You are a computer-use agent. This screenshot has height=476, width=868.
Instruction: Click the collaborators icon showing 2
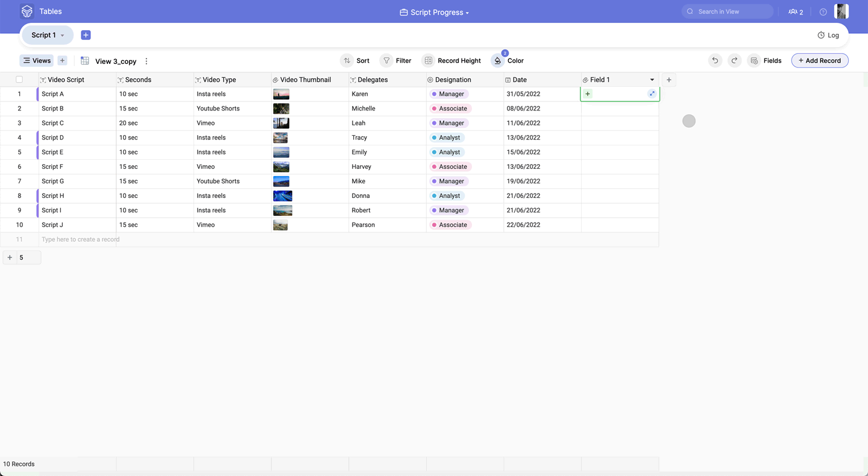796,12
